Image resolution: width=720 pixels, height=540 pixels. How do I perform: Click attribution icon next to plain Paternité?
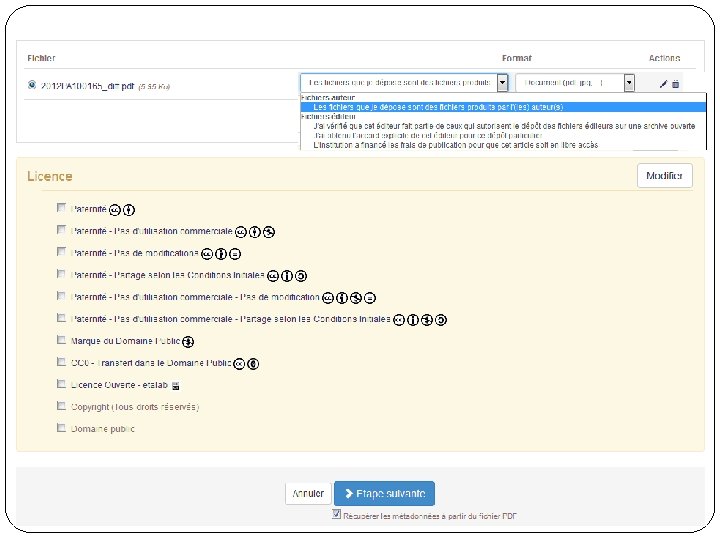click(129, 210)
